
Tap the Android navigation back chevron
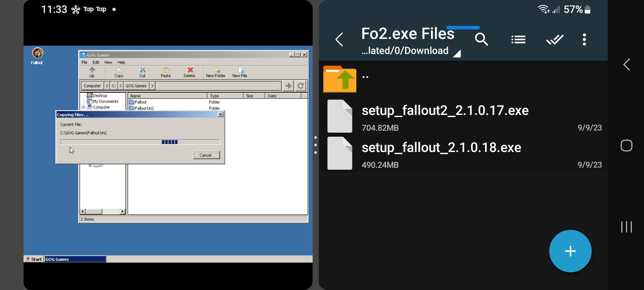[627, 65]
